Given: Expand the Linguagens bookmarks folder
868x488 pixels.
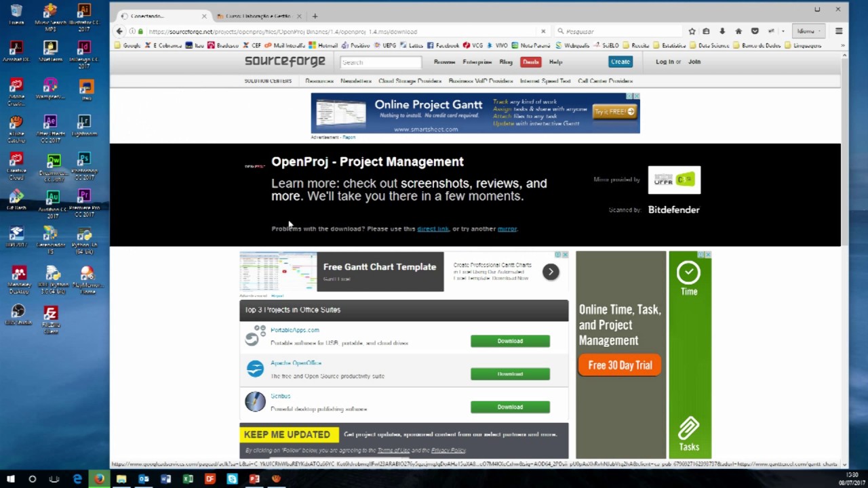Looking at the screenshot, I should (804, 45).
